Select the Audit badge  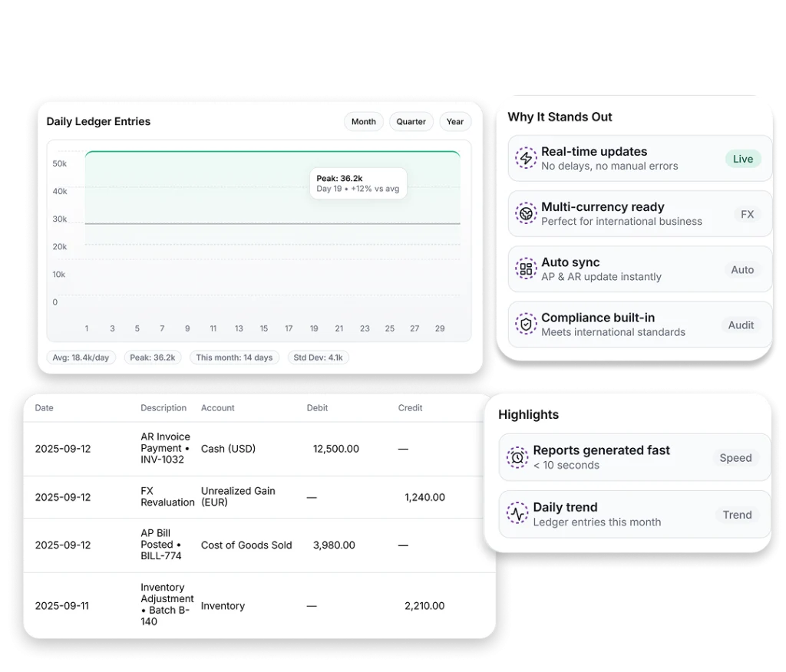pyautogui.click(x=741, y=325)
